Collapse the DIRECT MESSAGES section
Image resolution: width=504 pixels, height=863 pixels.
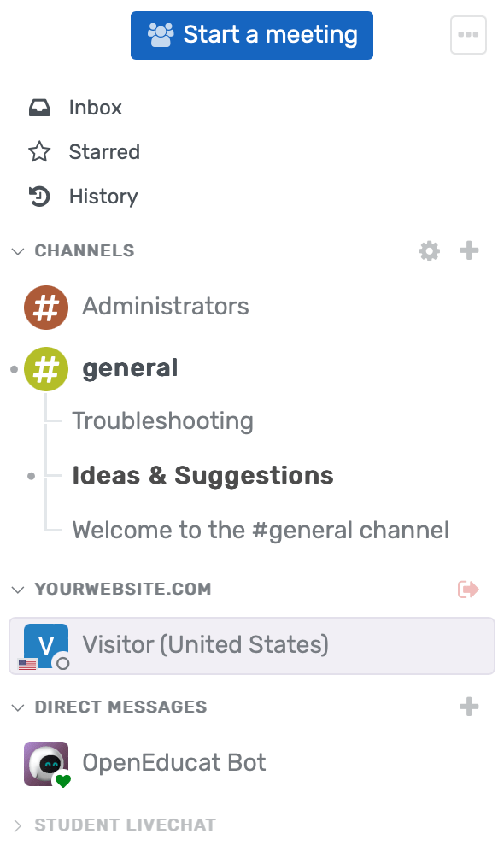click(17, 707)
